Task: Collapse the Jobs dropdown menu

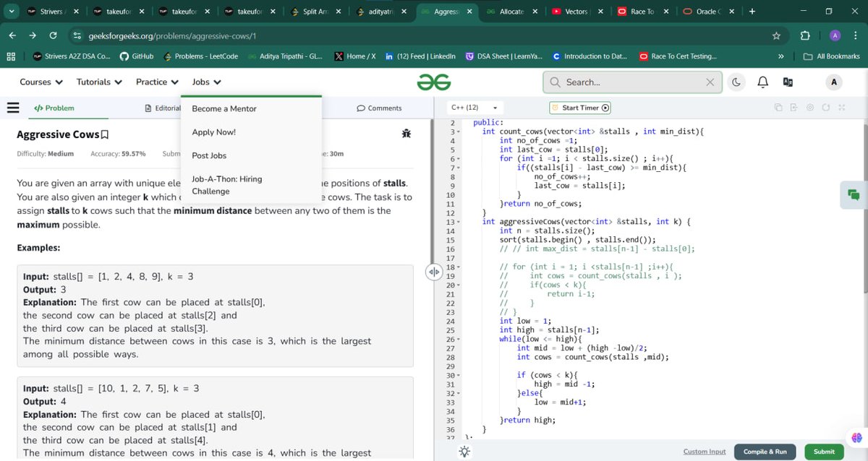Action: [x=207, y=82]
